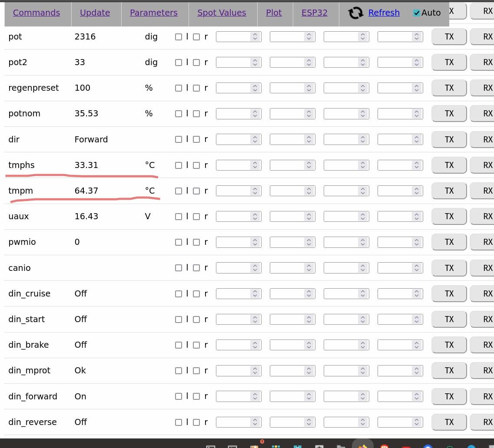The image size is (494, 448).
Task: Click the Refresh link
Action: pyautogui.click(x=384, y=13)
